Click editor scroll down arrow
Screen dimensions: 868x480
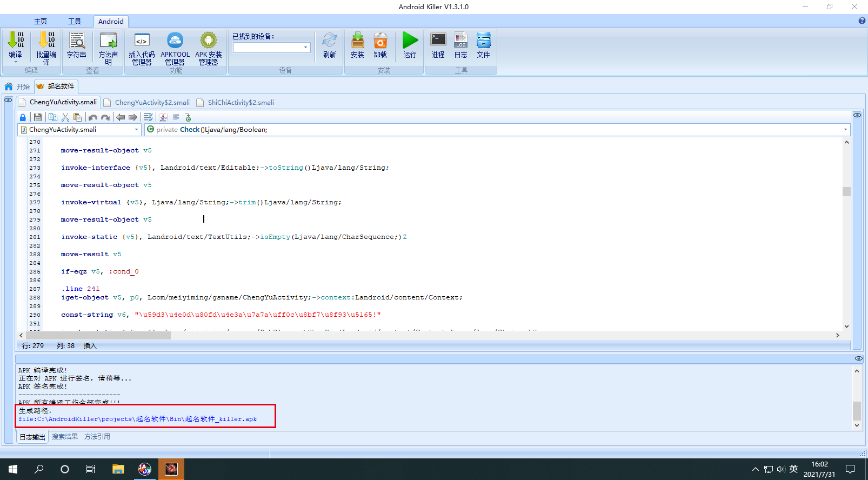click(x=846, y=326)
